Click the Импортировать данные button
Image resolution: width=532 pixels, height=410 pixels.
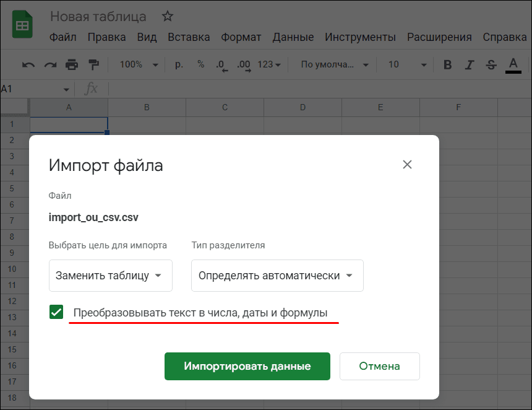[247, 366]
